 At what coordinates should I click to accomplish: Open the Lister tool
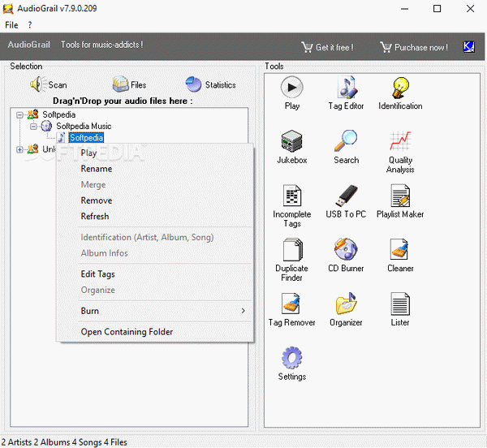(400, 304)
